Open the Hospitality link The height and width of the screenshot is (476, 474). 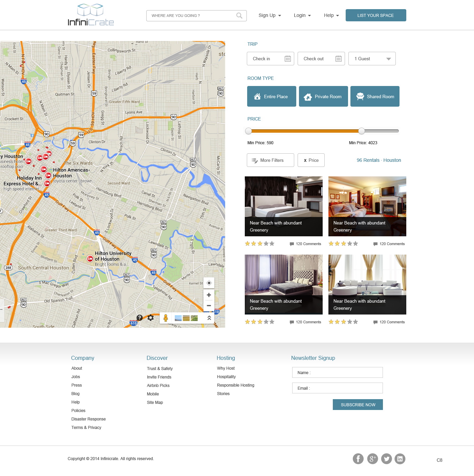pos(227,377)
